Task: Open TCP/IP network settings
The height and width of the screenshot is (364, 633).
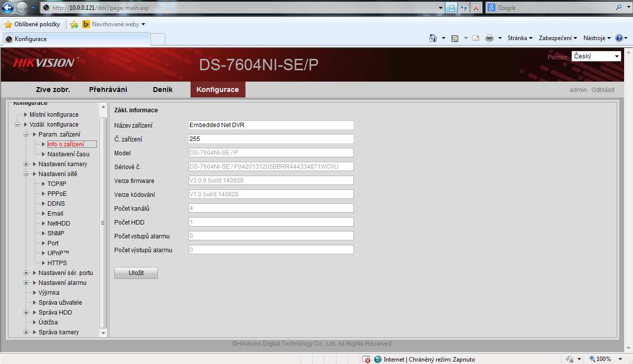Action: point(57,184)
